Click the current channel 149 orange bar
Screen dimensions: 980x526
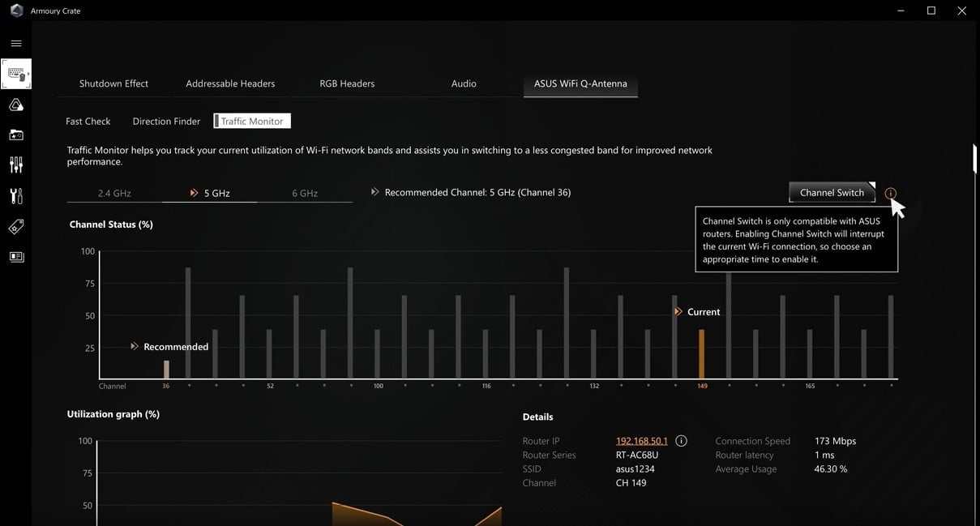702,354
